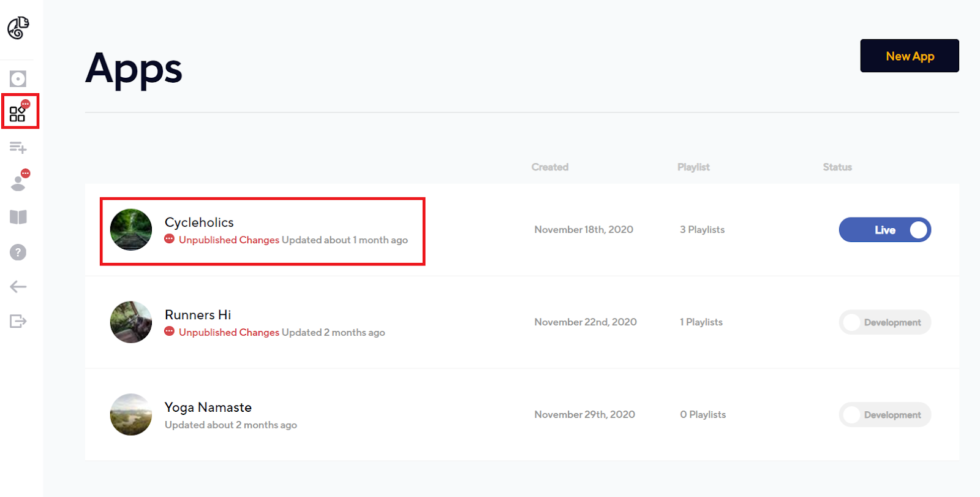Click the chameleon logo icon
This screenshot has height=497, width=980.
coord(18,28)
